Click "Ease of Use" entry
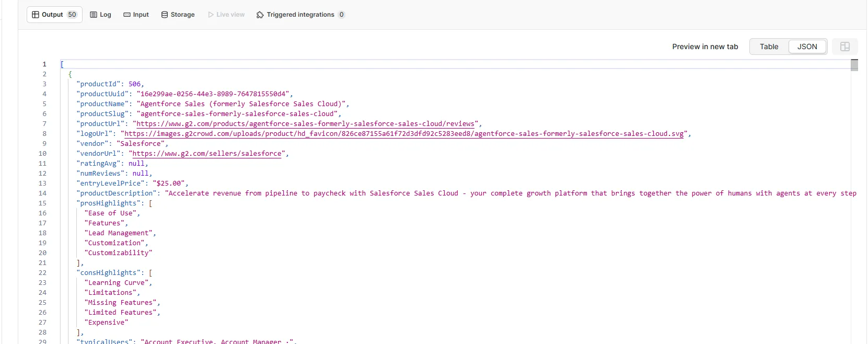This screenshot has height=344, width=868. tap(110, 213)
